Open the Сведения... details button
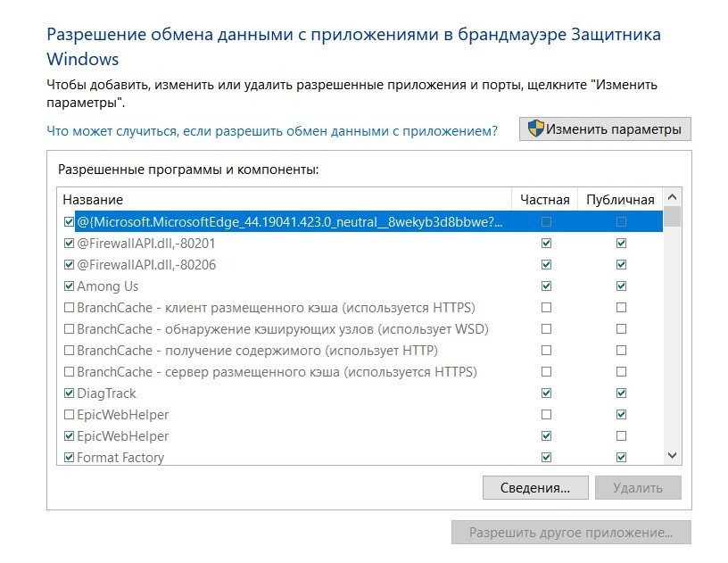The height and width of the screenshot is (563, 728). pyautogui.click(x=535, y=488)
